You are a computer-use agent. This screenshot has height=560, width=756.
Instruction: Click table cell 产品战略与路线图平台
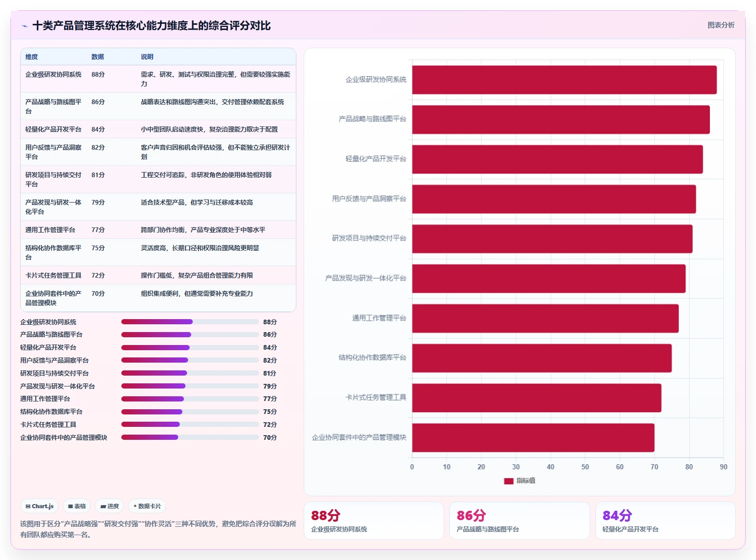pyautogui.click(x=53, y=106)
